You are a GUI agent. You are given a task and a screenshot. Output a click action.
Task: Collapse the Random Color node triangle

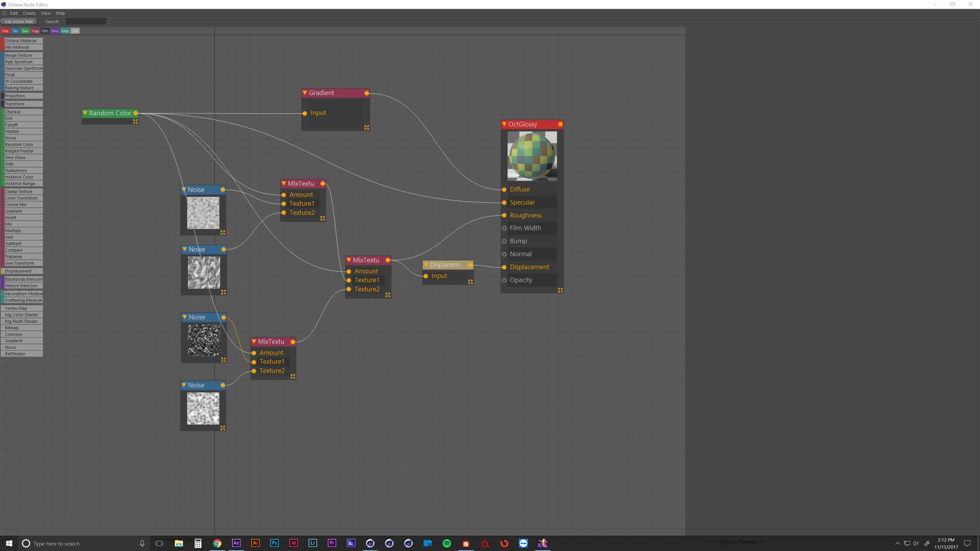pyautogui.click(x=85, y=113)
